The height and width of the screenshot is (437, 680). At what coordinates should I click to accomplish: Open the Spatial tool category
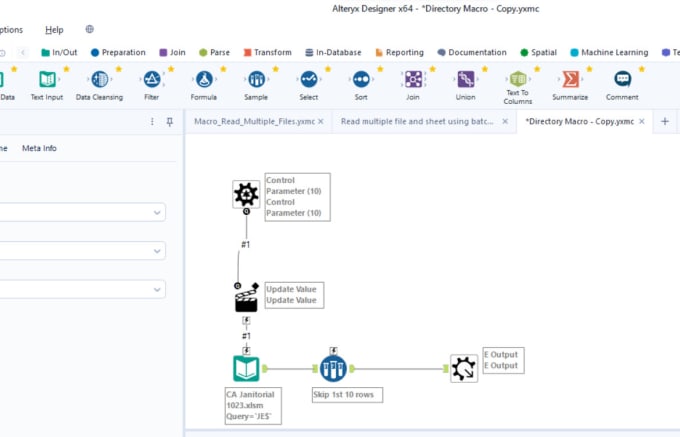pyautogui.click(x=538, y=52)
